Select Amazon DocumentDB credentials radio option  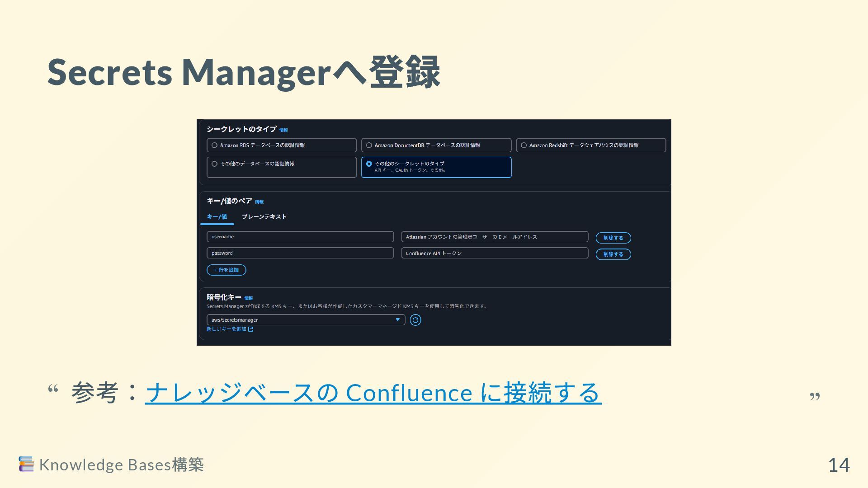(x=369, y=145)
